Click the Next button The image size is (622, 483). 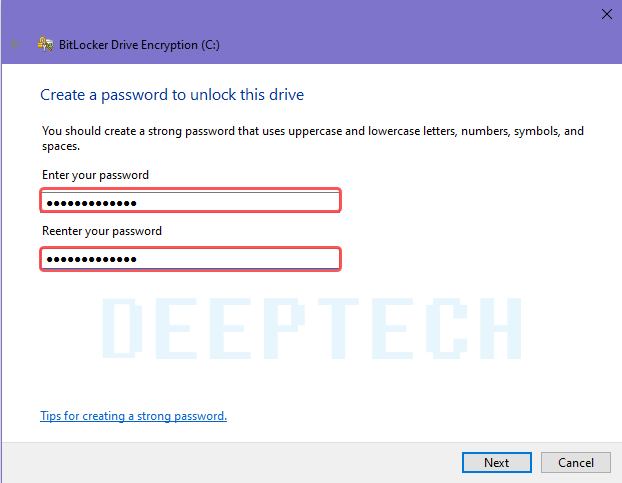point(497,462)
